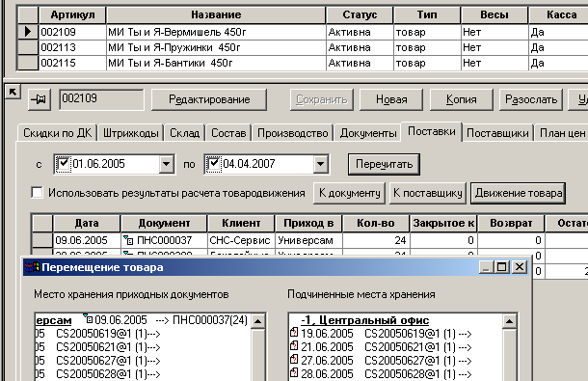Open the start date 01.06.2005 dropdown
The image size is (588, 381).
166,164
